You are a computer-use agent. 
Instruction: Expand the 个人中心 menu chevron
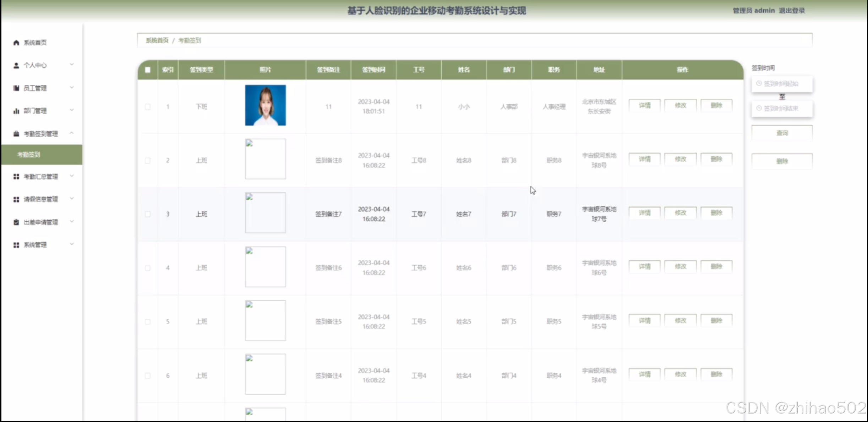click(72, 65)
